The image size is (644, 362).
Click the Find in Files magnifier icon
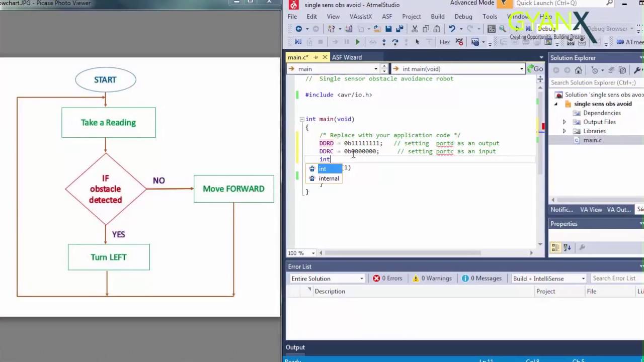click(x=502, y=29)
